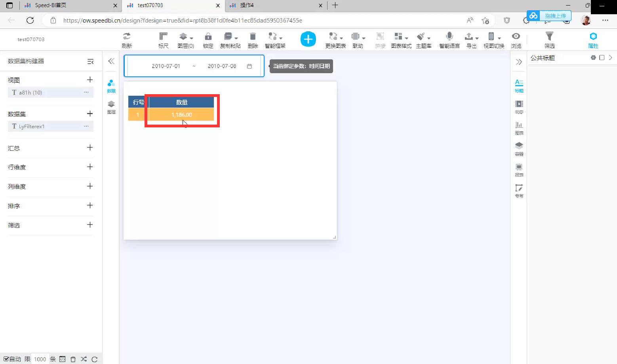Click the 数量 column header in table
Screen dimensions: 617x364
coord(181,102)
